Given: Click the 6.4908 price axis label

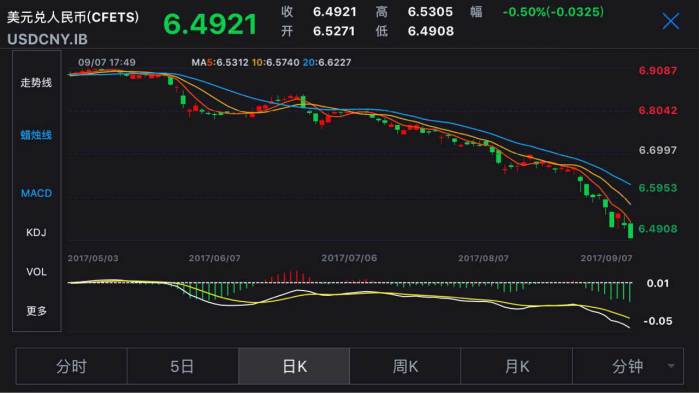Looking at the screenshot, I should coord(658,229).
